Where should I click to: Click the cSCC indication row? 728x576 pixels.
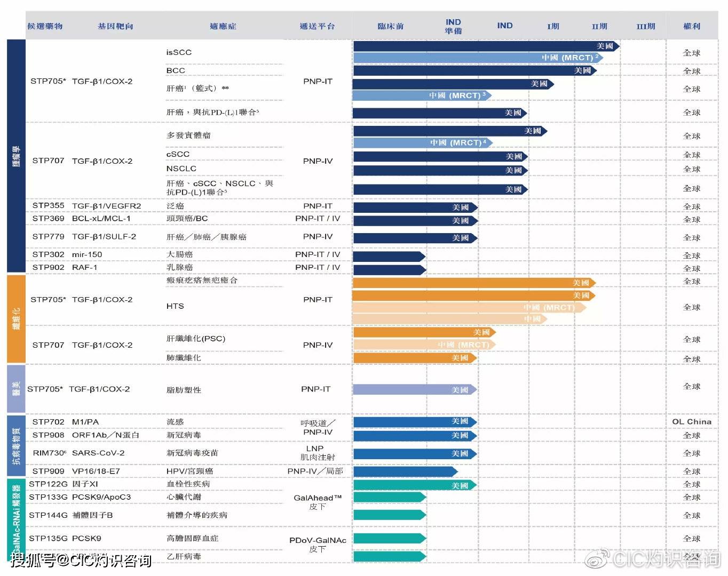coord(178,154)
